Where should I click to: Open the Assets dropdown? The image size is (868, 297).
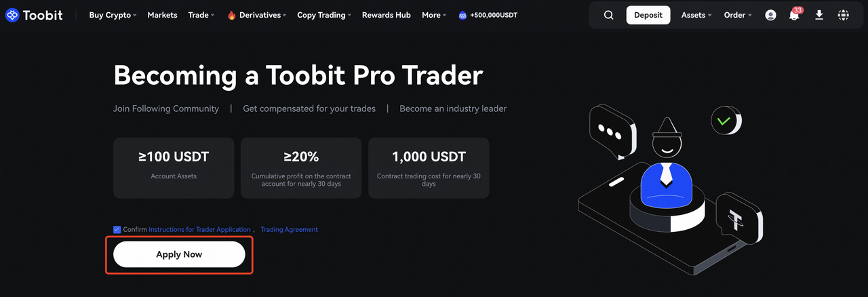[x=696, y=15]
